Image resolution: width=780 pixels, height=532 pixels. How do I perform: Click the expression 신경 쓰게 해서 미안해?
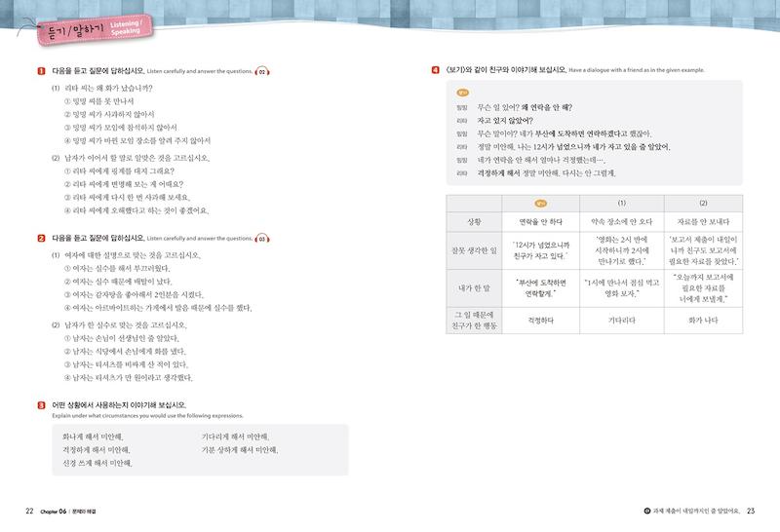(97, 464)
